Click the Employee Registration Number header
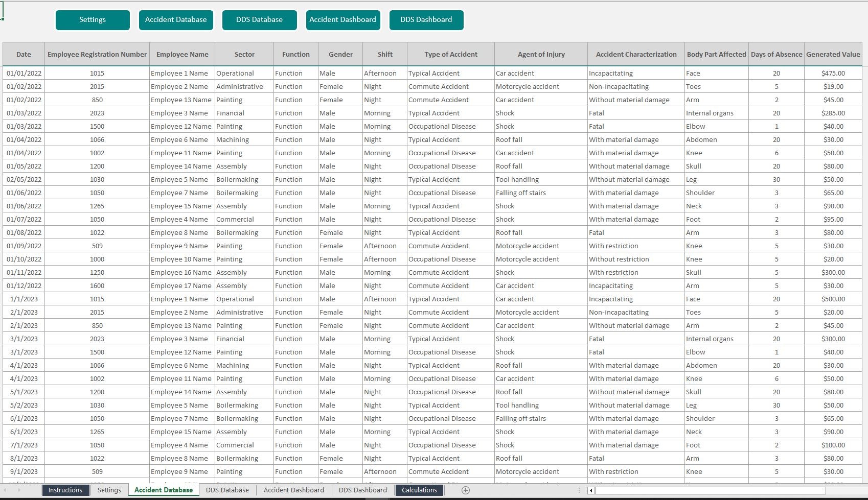Image resolution: width=868 pixels, height=500 pixels. [97, 54]
